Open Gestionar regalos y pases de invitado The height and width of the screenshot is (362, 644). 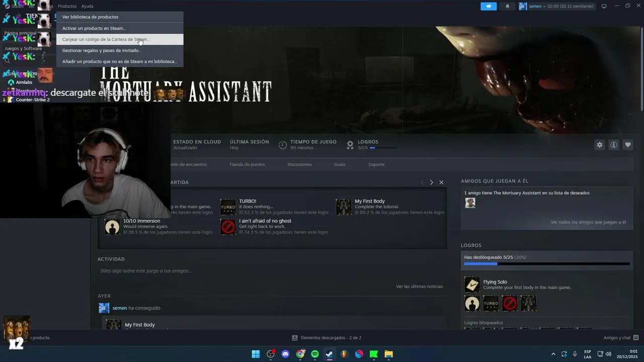coord(120,50)
